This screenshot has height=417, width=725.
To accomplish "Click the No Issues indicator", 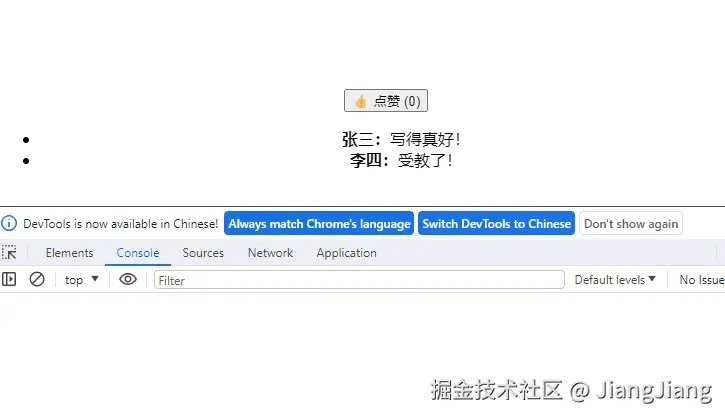I will coord(701,280).
